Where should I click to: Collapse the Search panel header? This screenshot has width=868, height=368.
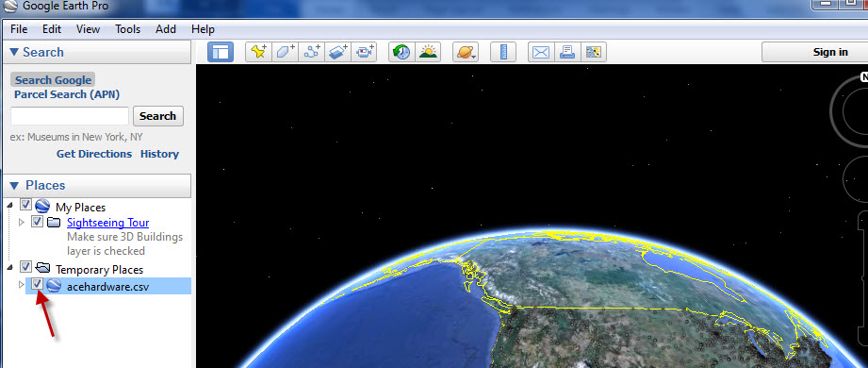(x=37, y=52)
